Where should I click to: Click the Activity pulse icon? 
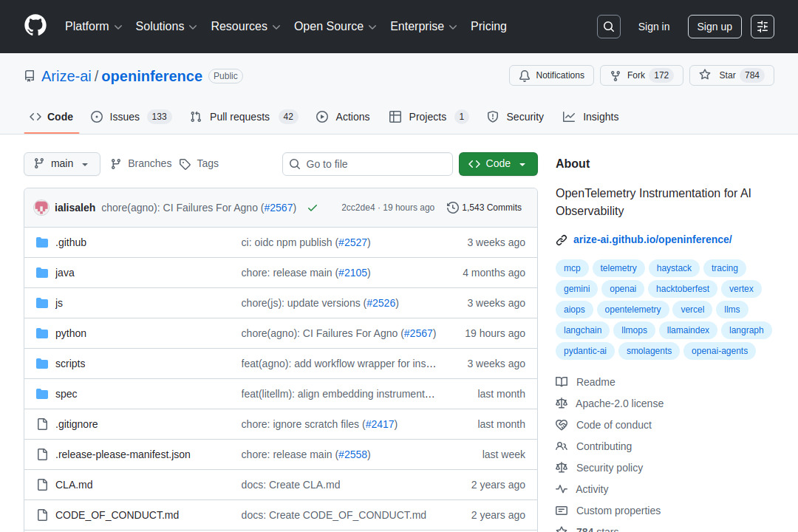tap(562, 489)
